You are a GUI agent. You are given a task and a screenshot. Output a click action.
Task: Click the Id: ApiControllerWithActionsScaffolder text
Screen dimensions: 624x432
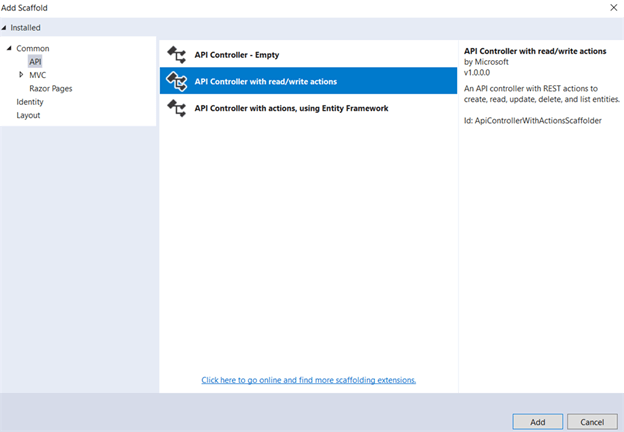click(532, 121)
